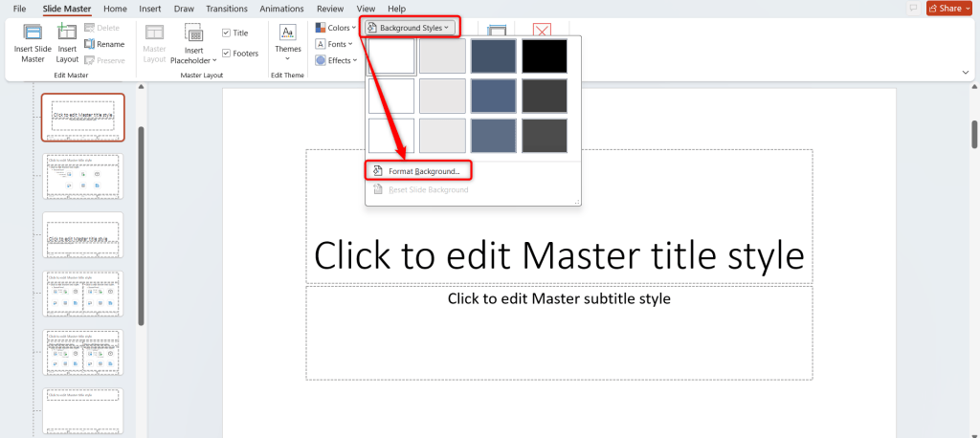The image size is (980, 438).
Task: Toggle the Footers checkbox
Action: tap(226, 54)
